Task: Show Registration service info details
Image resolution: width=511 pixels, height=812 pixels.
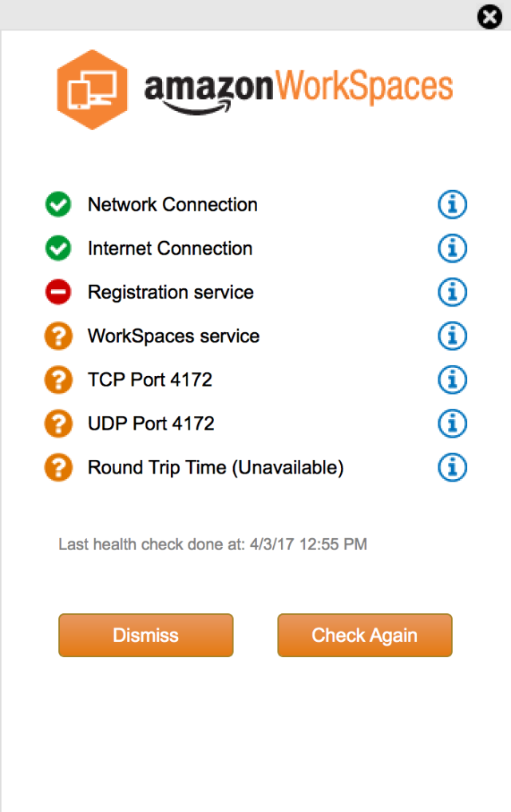Action: tap(453, 293)
